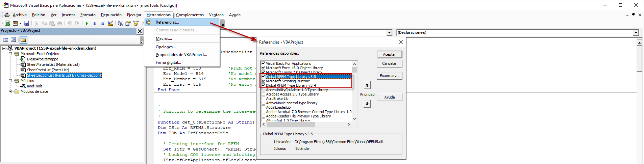This screenshot has width=644, height=164.
Task: Open the Project panel toolbar options arrow
Action: click(x=142, y=40)
